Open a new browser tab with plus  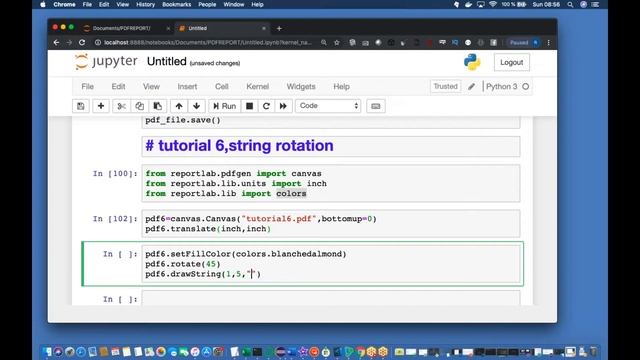(x=279, y=28)
